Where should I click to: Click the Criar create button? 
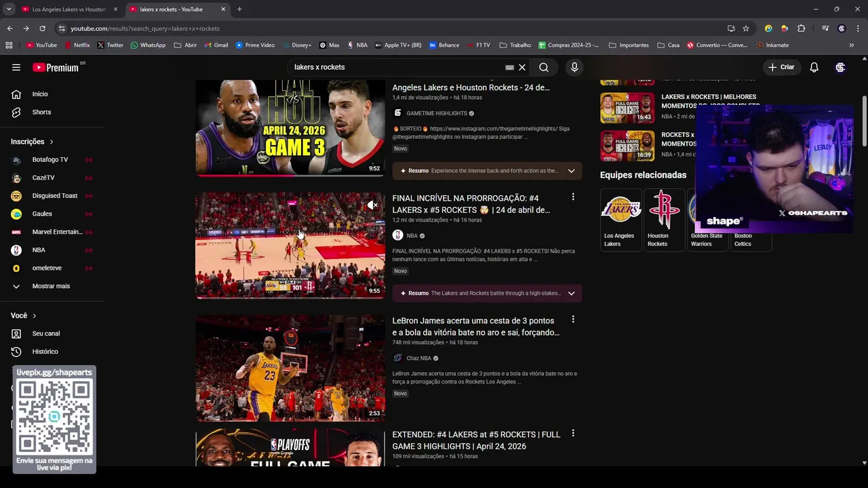[x=781, y=67]
